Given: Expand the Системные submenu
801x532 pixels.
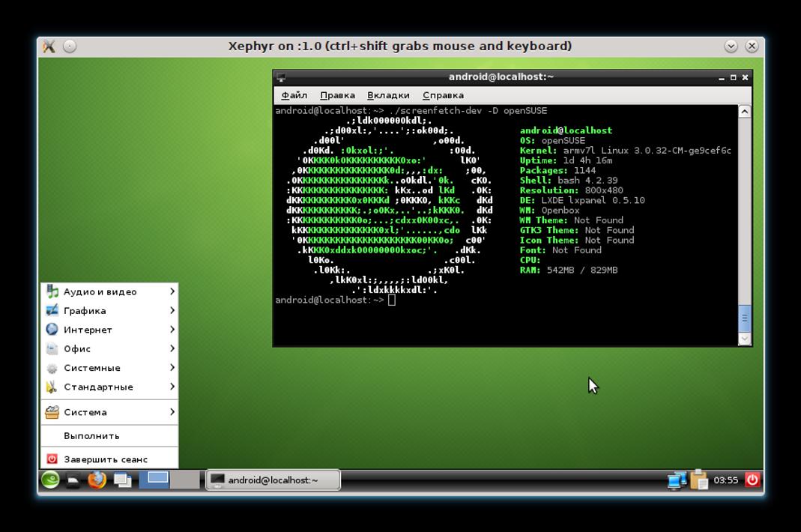Looking at the screenshot, I should 110,368.
